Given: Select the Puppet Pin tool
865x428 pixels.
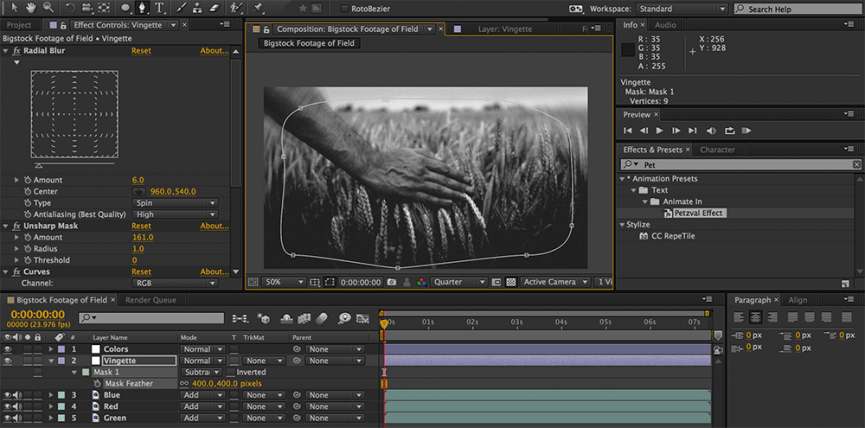Looking at the screenshot, I should point(257,8).
